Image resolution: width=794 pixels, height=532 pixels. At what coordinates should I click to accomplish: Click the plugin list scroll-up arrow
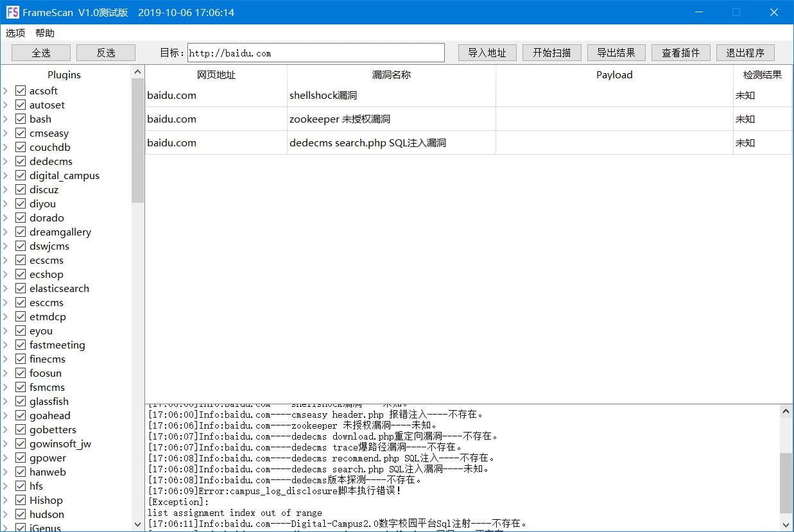point(138,72)
